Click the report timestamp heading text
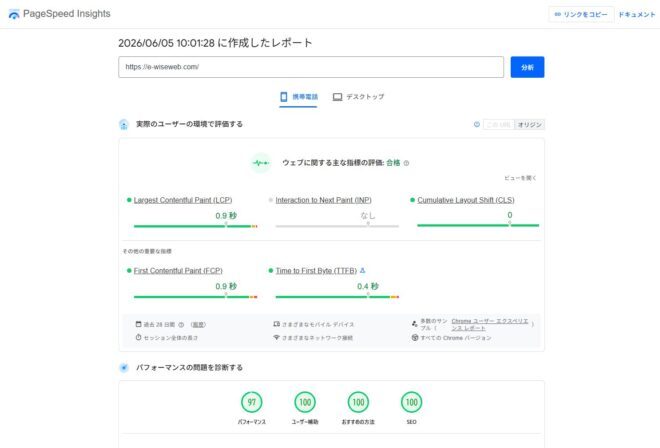 tap(215, 43)
